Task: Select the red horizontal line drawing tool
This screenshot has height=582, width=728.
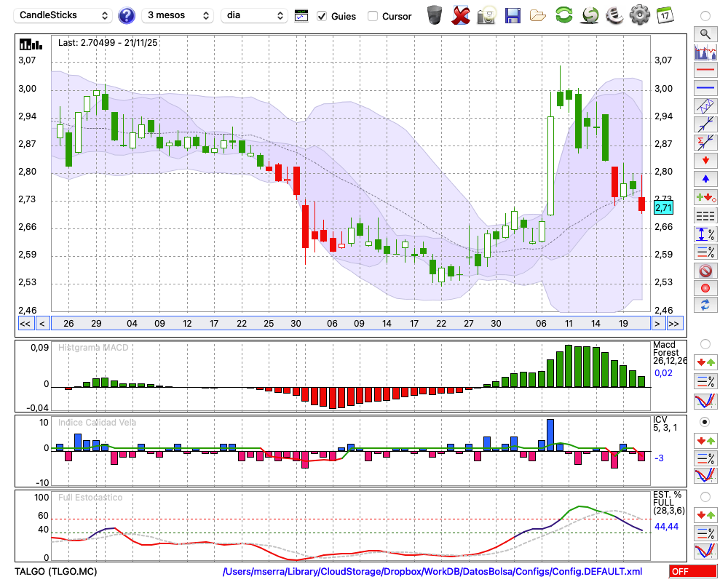Action: click(705, 71)
